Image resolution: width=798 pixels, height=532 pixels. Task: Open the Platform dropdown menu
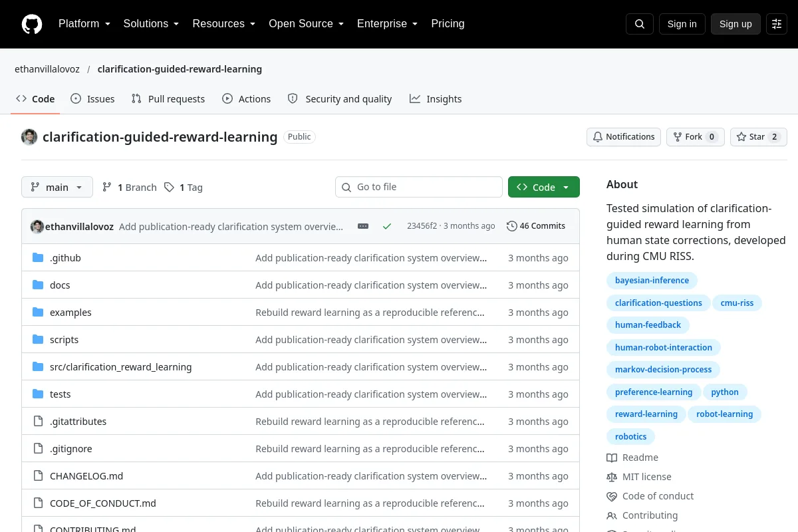point(84,24)
